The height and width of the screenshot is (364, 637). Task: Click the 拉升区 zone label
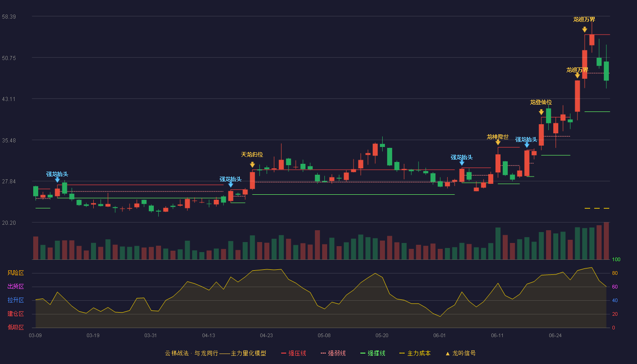click(16, 300)
